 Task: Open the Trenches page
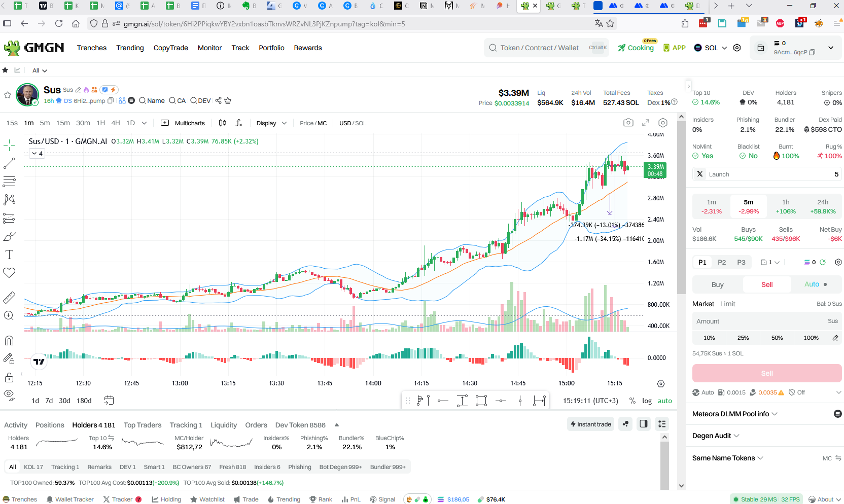(x=92, y=48)
